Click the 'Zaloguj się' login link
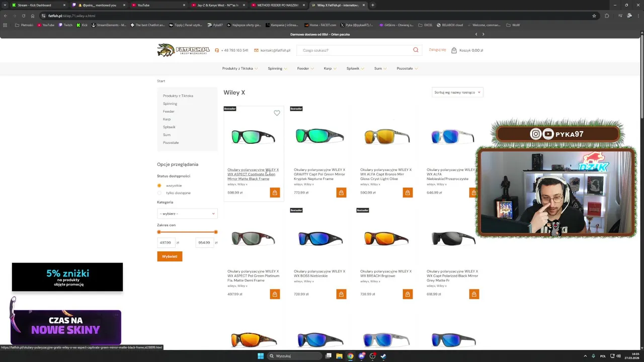The height and width of the screenshot is (362, 644). [x=437, y=50]
